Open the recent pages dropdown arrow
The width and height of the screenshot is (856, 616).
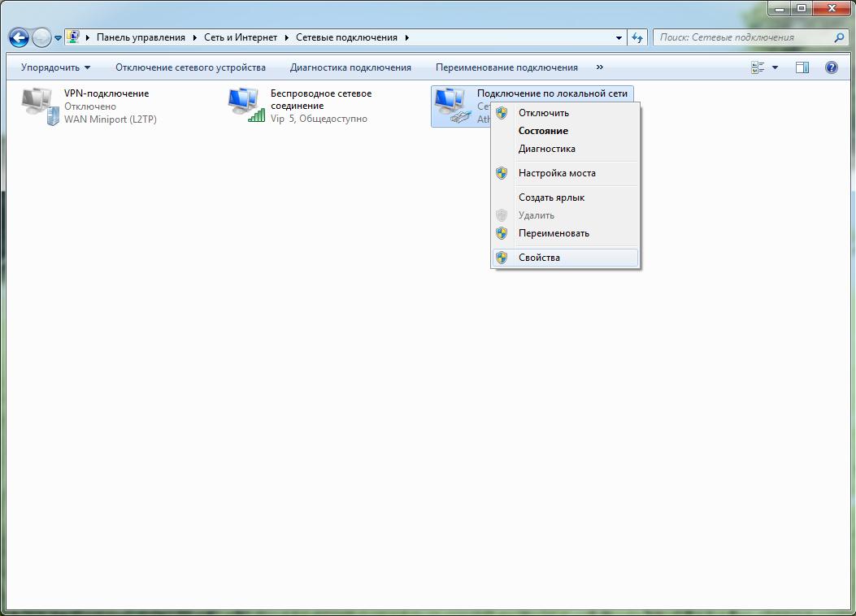58,38
